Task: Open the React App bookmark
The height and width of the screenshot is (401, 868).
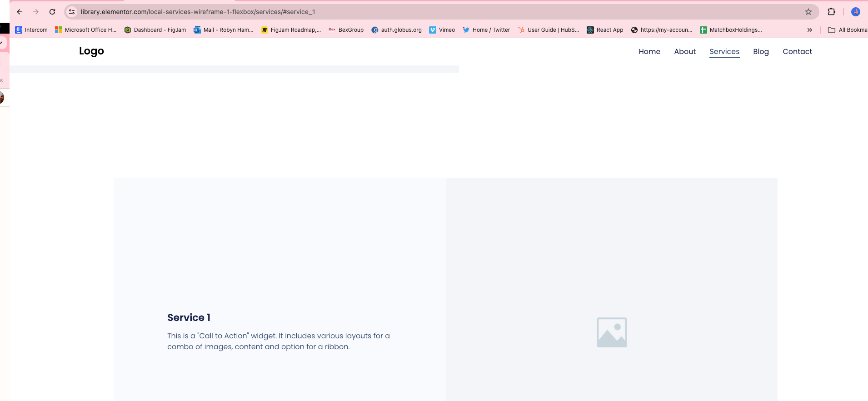Action: pos(605,30)
